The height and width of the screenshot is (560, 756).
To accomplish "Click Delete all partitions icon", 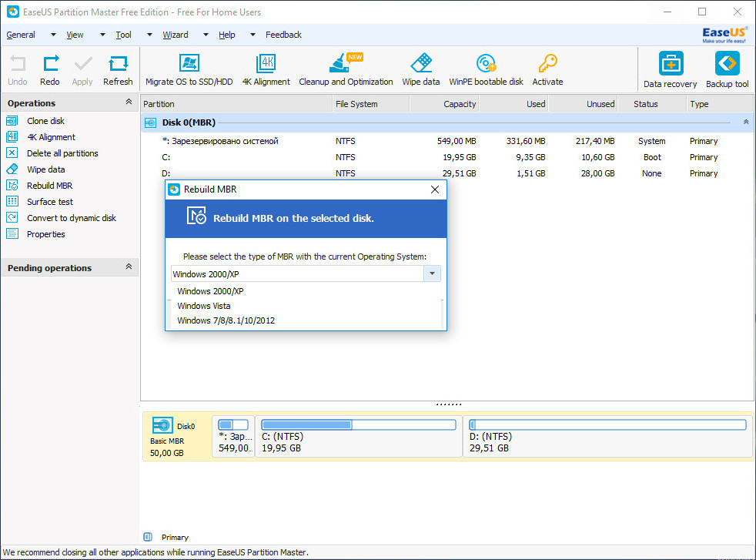I will point(12,153).
